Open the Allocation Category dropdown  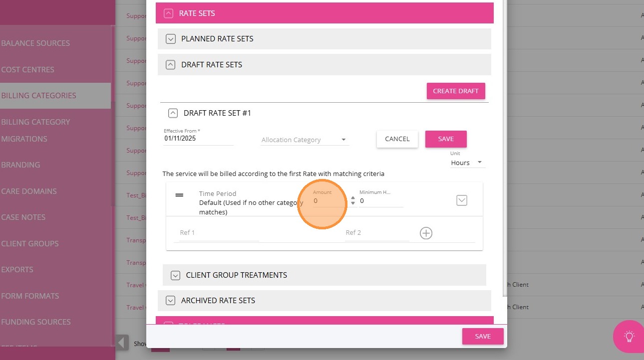(305, 140)
